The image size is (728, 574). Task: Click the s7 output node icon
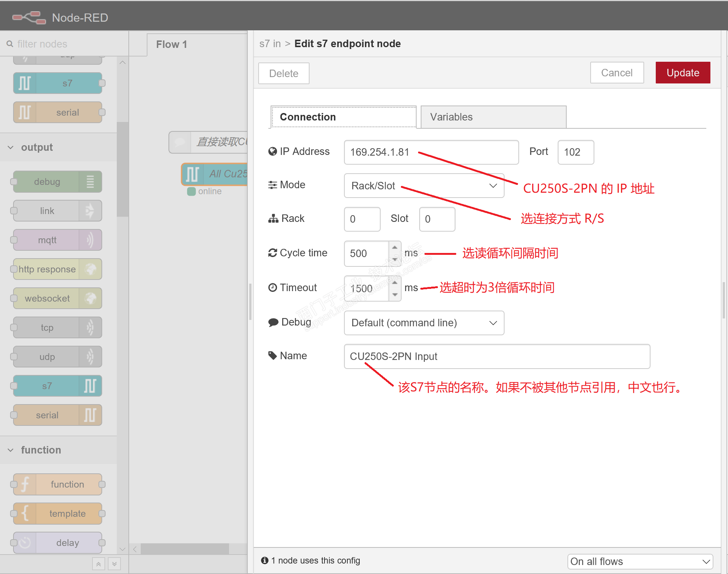click(90, 386)
